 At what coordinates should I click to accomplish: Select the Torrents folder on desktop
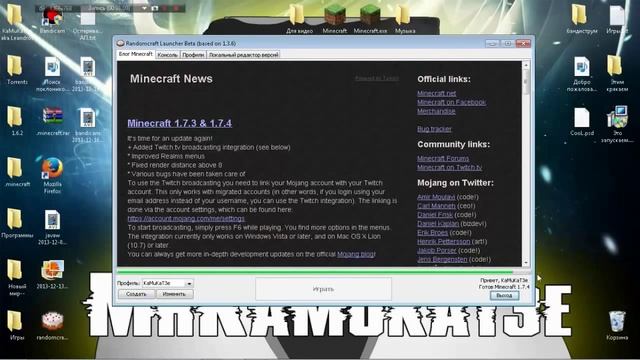tap(17, 70)
